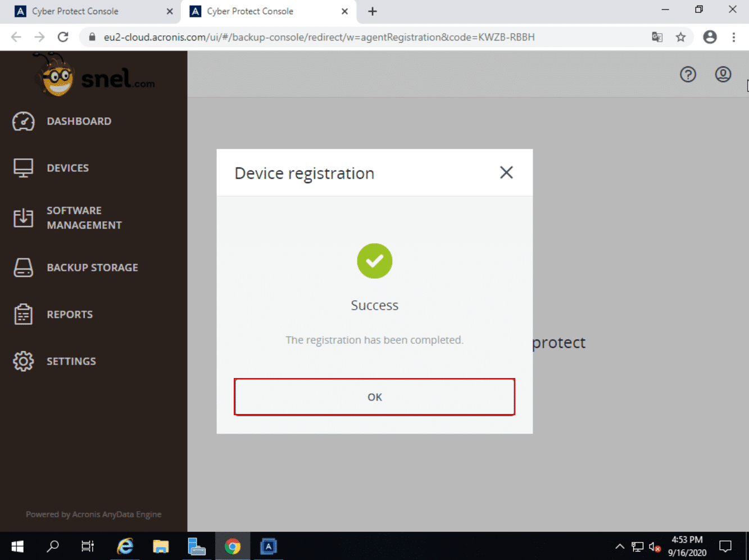Click the Settings gear icon
This screenshot has height=560, width=749.
pyautogui.click(x=23, y=361)
